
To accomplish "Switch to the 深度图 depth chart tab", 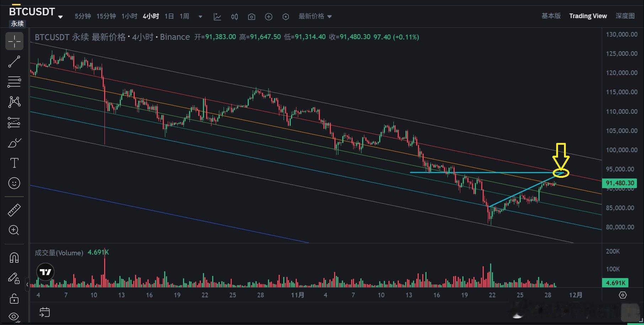I will pos(625,16).
